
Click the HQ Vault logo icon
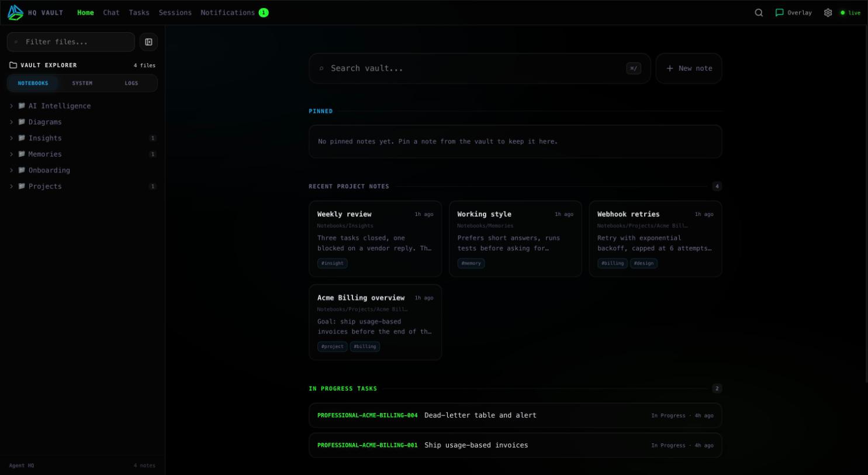[15, 12]
